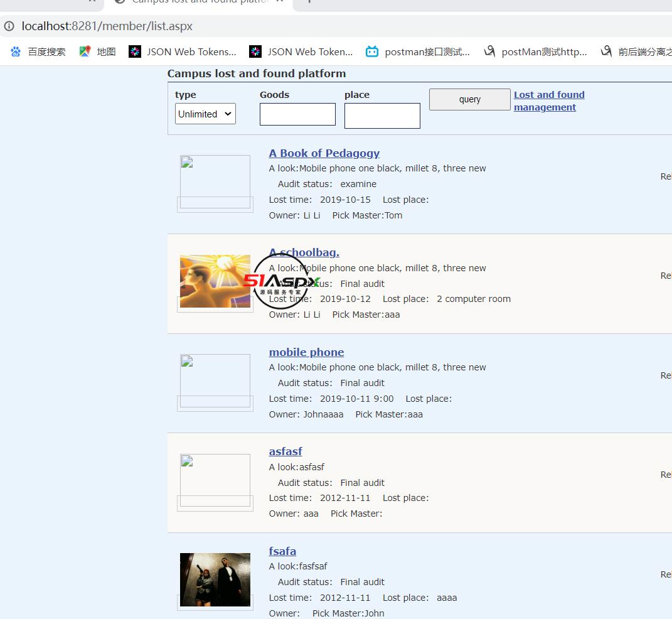
Task: Focus the Goods search field
Action: (297, 114)
